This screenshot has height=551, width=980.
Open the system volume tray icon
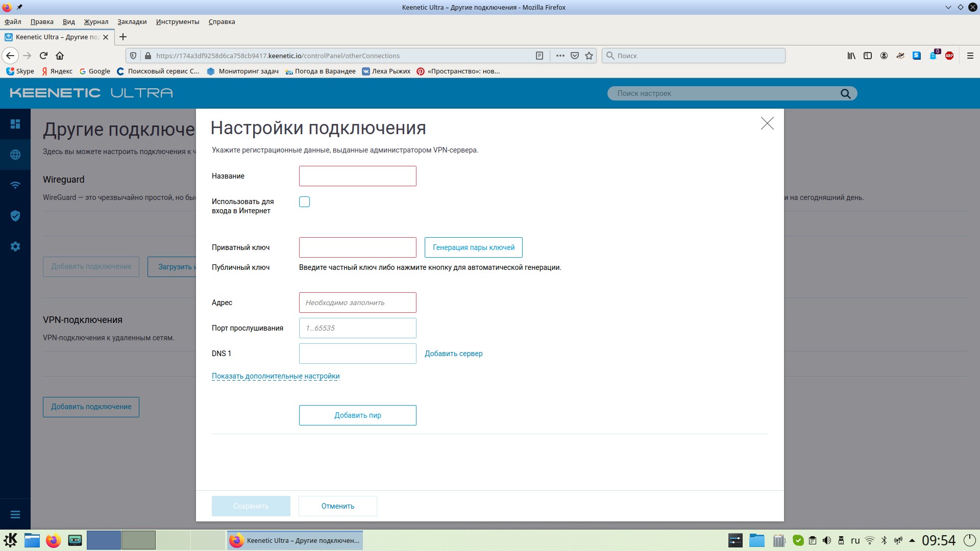pyautogui.click(x=827, y=540)
